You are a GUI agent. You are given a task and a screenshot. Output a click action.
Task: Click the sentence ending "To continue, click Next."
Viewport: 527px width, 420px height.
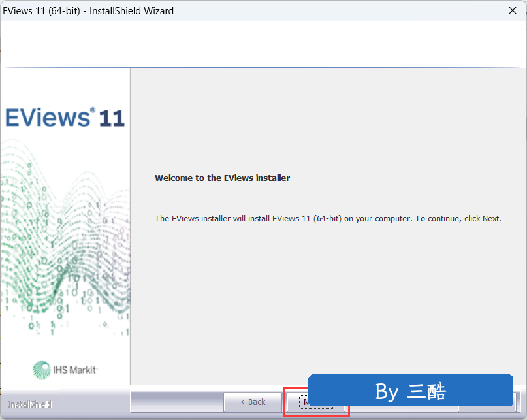328,219
